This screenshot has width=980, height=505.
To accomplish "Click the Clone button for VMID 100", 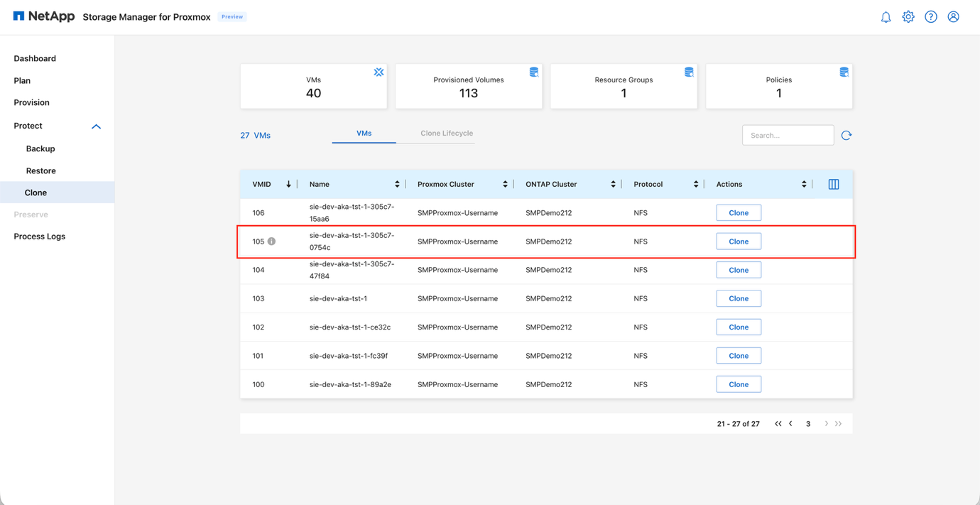I will click(x=739, y=384).
